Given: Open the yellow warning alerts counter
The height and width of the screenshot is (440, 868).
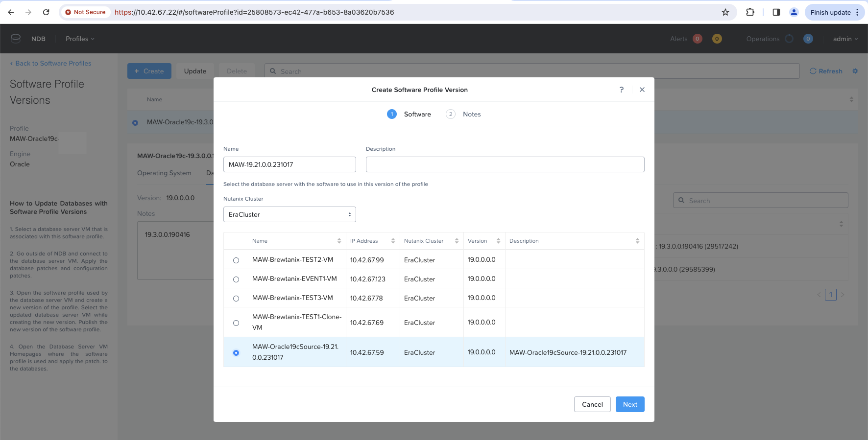Looking at the screenshot, I should [x=717, y=39].
